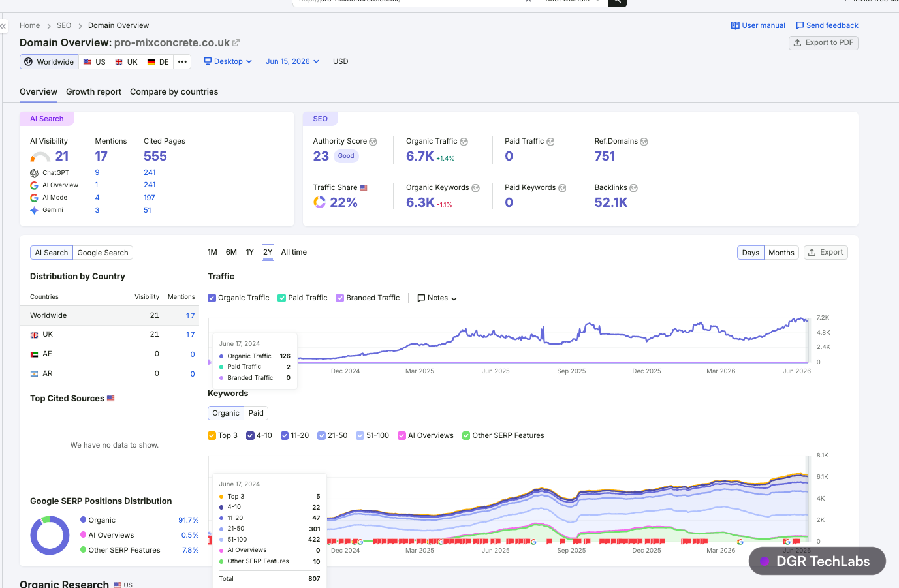Select the UK database button
The height and width of the screenshot is (588, 899).
pyautogui.click(x=126, y=61)
